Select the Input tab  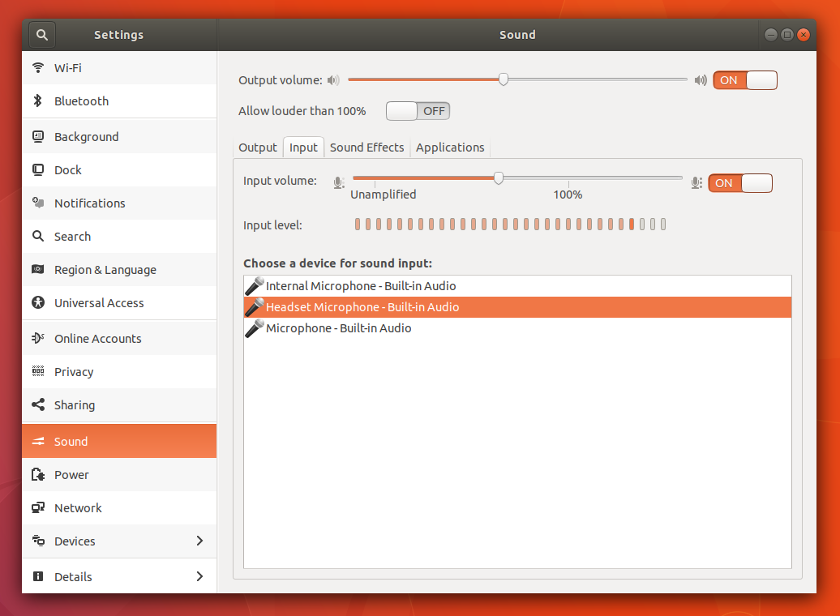303,148
